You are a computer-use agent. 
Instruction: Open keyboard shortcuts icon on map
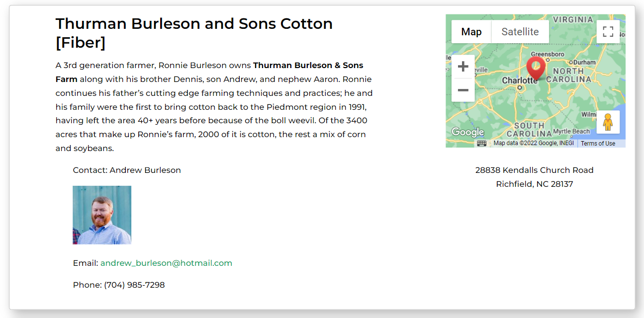tap(481, 143)
